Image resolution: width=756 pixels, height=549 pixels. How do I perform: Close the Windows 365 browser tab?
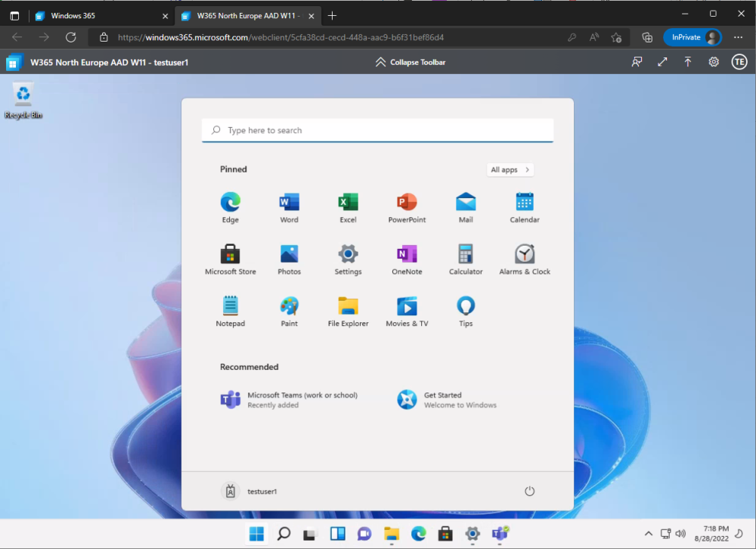point(165,16)
